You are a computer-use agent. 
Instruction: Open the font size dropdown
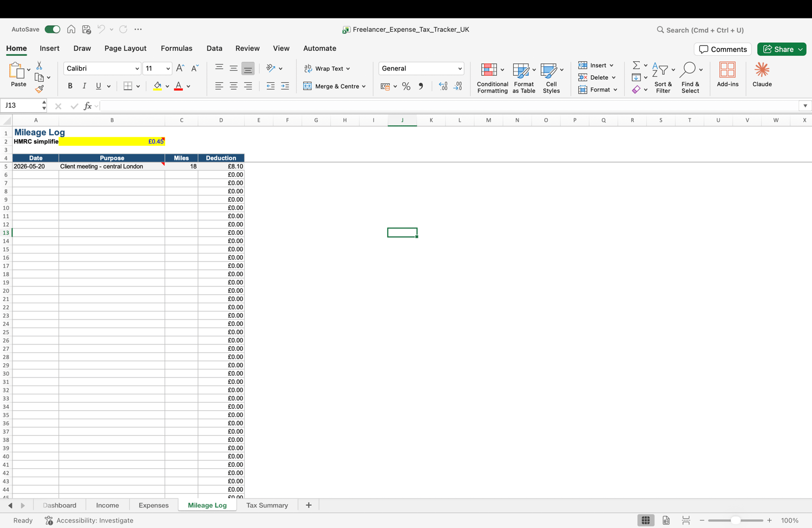(168, 69)
